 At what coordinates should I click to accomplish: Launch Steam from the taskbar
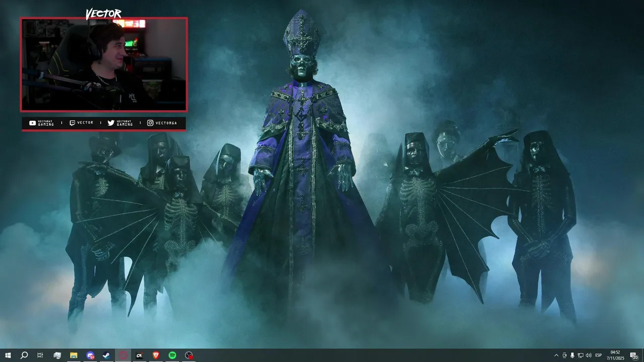pyautogui.click(x=107, y=355)
